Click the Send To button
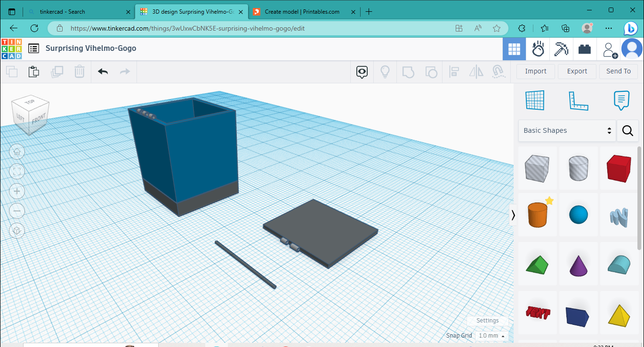Screen dimensions: 644x347 pyautogui.click(x=618, y=71)
